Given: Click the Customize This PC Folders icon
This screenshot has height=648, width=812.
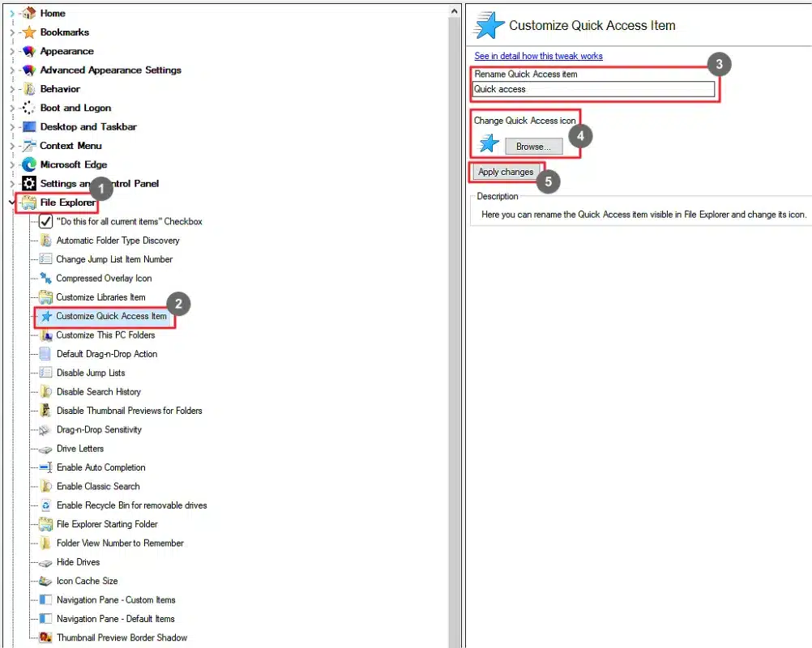Looking at the screenshot, I should point(46,335).
